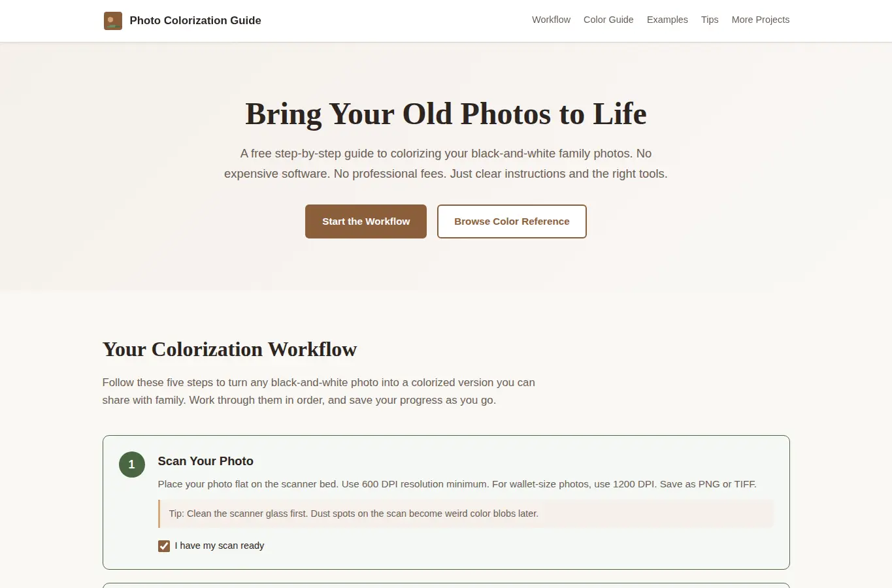Go to the Workflow nav link

[x=551, y=20]
